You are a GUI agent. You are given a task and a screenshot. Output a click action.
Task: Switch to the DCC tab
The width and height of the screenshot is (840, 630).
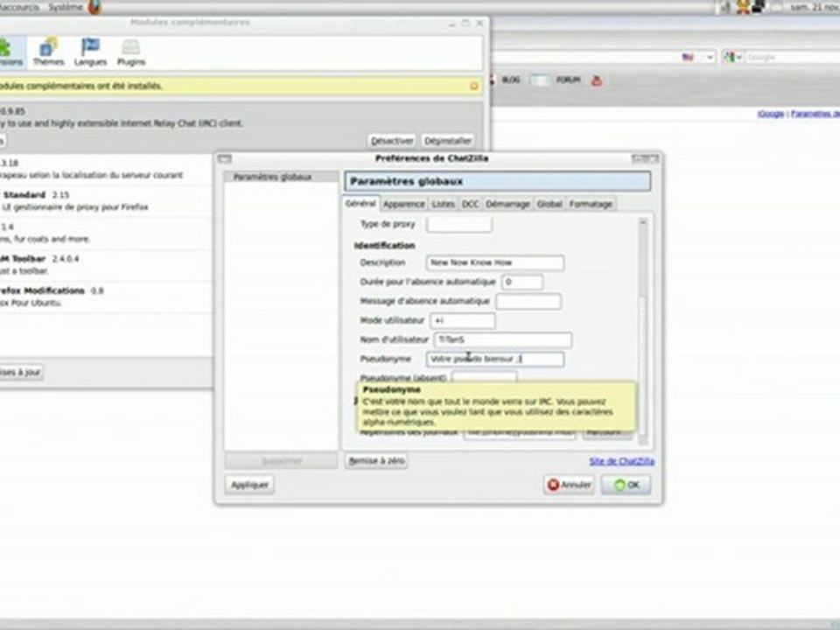(471, 204)
